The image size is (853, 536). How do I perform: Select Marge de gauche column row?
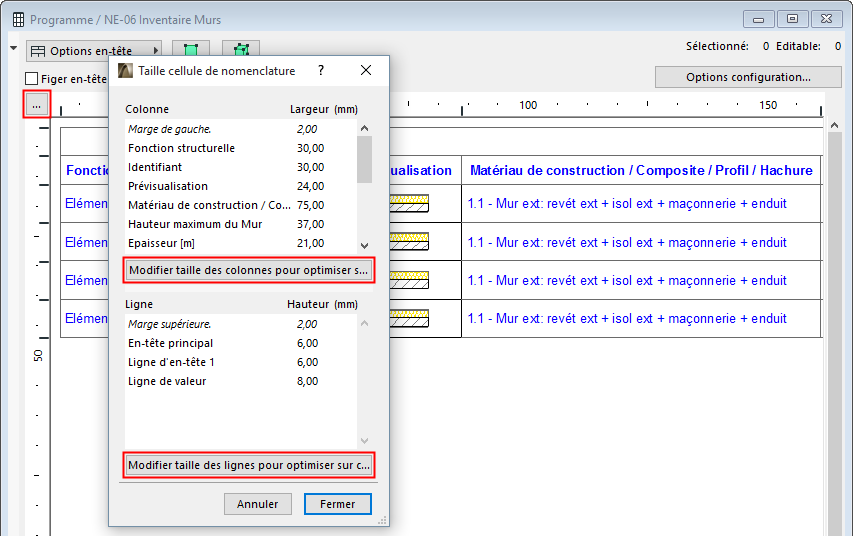click(x=241, y=129)
